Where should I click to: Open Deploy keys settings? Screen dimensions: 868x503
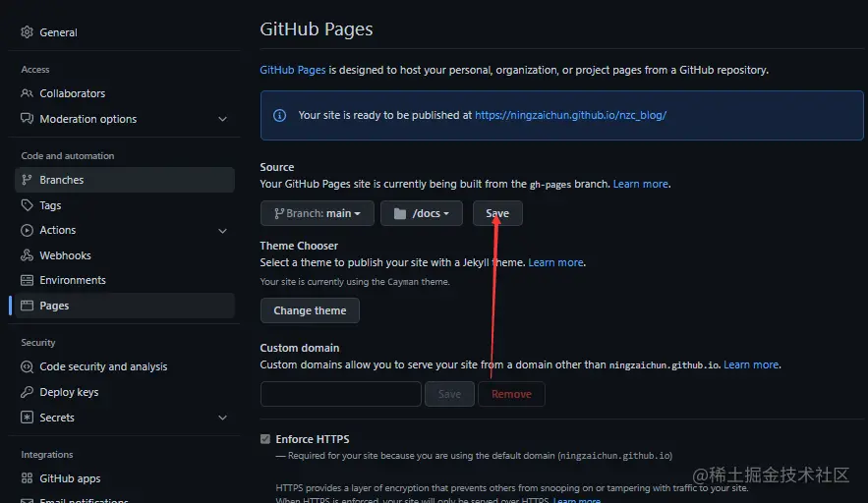[x=125, y=392]
